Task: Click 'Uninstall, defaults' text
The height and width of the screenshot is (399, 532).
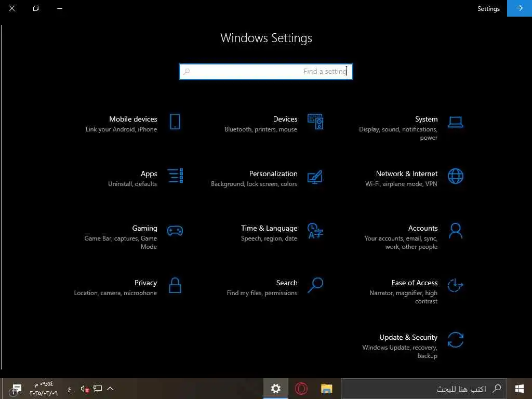Action: pyautogui.click(x=132, y=184)
